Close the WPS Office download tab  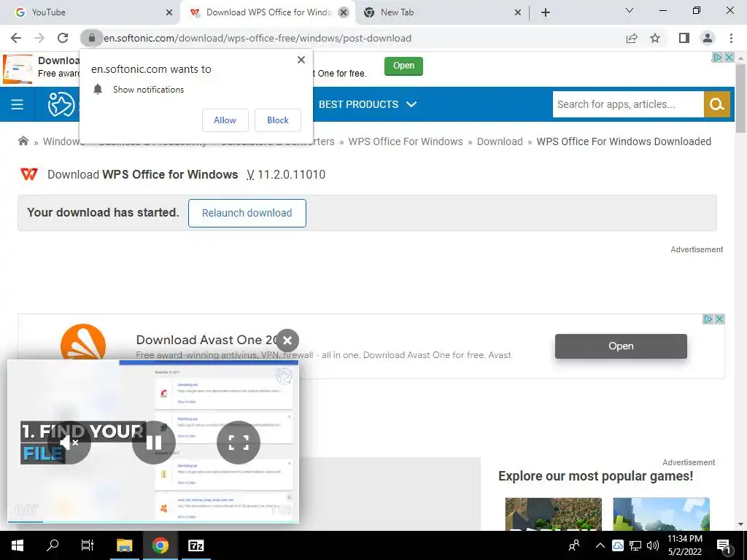[344, 12]
